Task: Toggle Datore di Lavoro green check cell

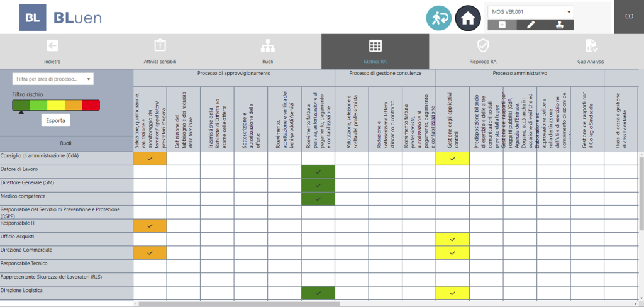Action: point(318,172)
